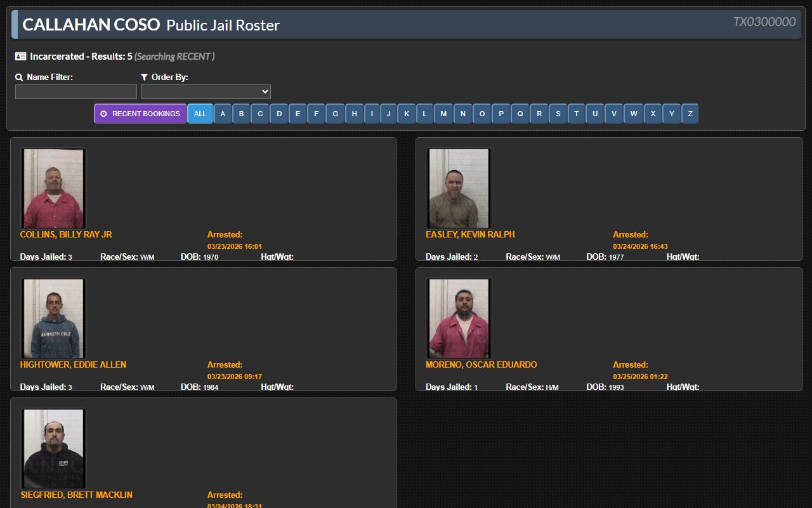
Task: Open Oscar Eduardo Moreno mugshot
Action: (x=459, y=319)
